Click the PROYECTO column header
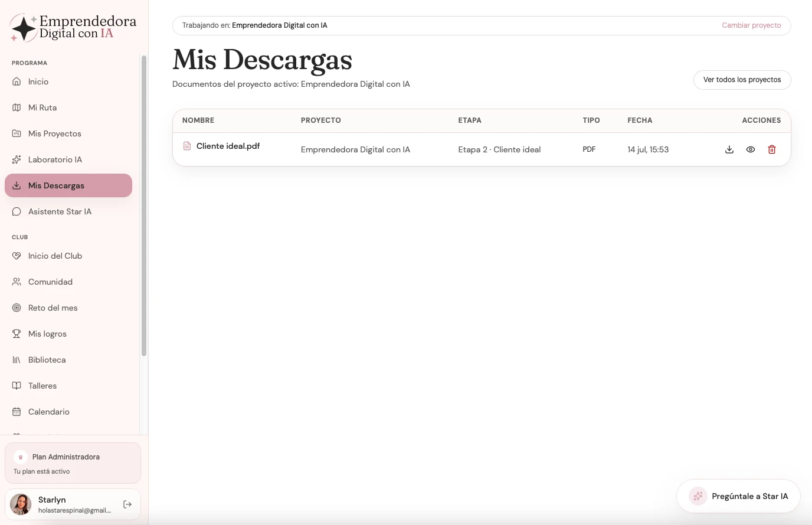The height and width of the screenshot is (525, 812). pyautogui.click(x=321, y=120)
